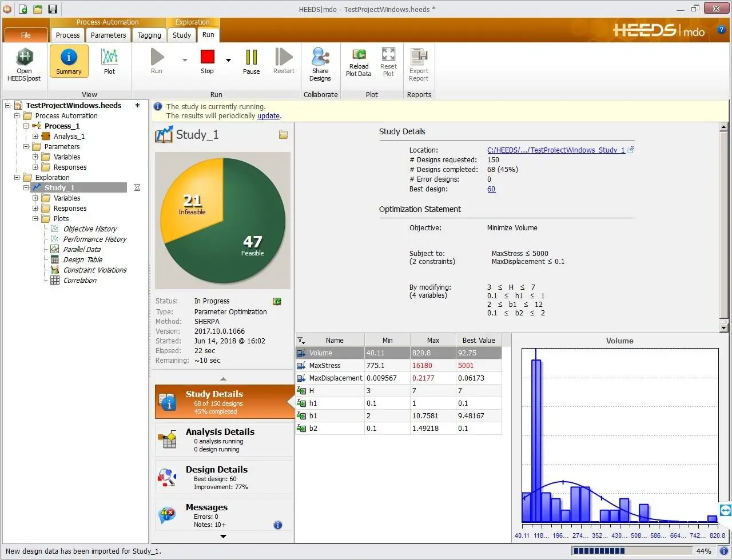Open the Study Details panel
Image resolution: width=732 pixels, height=560 pixels.
coord(224,402)
